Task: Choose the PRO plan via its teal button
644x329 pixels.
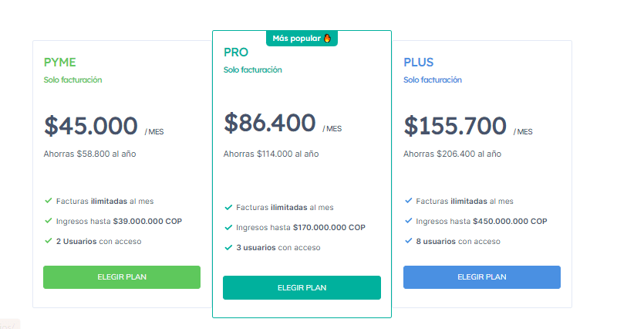Action: [302, 287]
